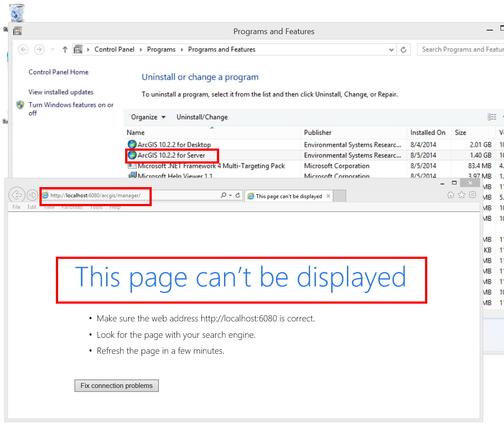Click the Windows features shield icon
Screen dimensions: 504x438
tap(20, 105)
